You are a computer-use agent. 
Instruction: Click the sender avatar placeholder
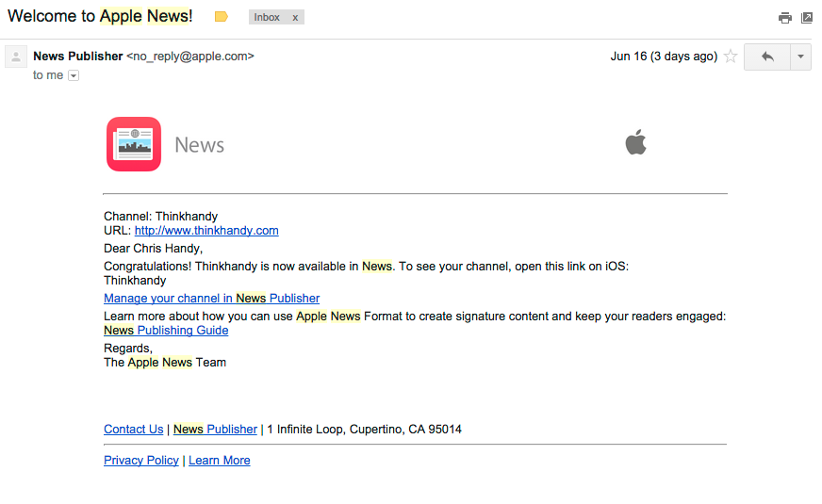coord(16,57)
